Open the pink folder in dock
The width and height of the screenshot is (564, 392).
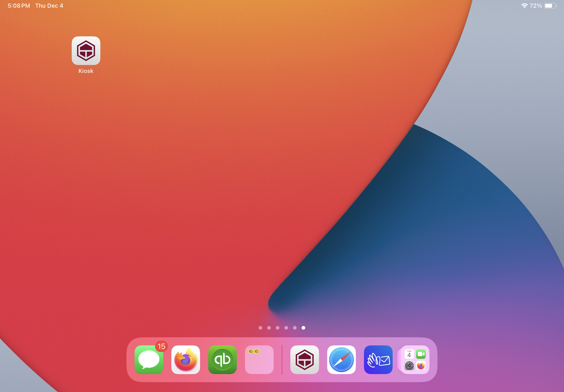pyautogui.click(x=259, y=359)
